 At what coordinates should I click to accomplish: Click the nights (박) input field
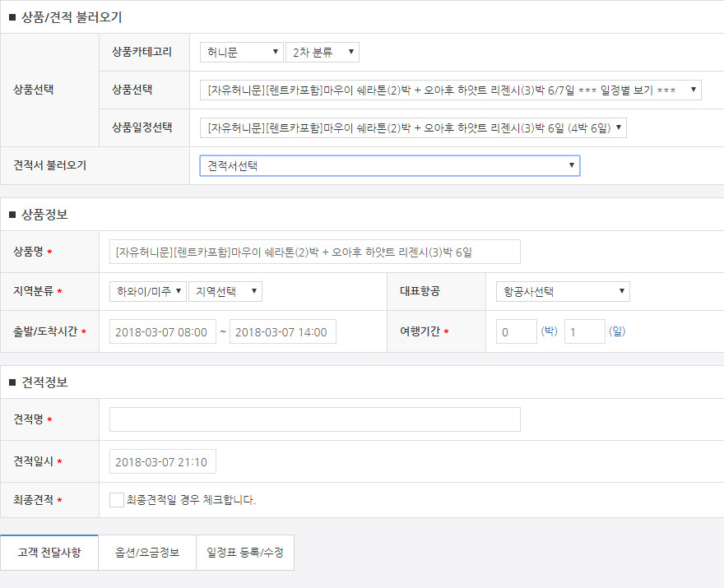pos(516,331)
